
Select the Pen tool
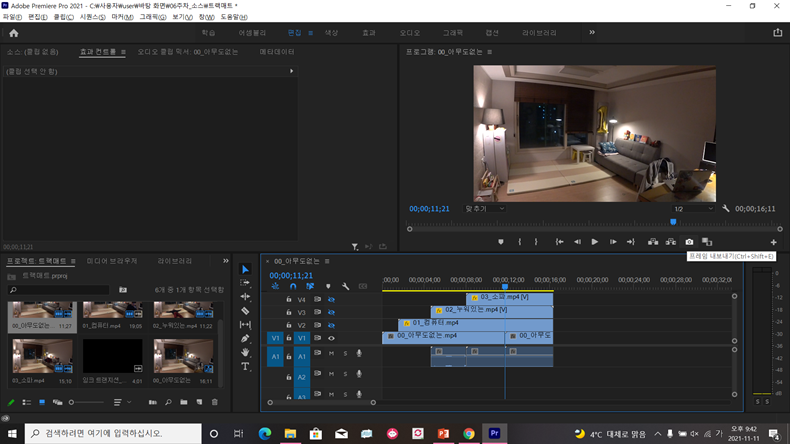pyautogui.click(x=245, y=338)
